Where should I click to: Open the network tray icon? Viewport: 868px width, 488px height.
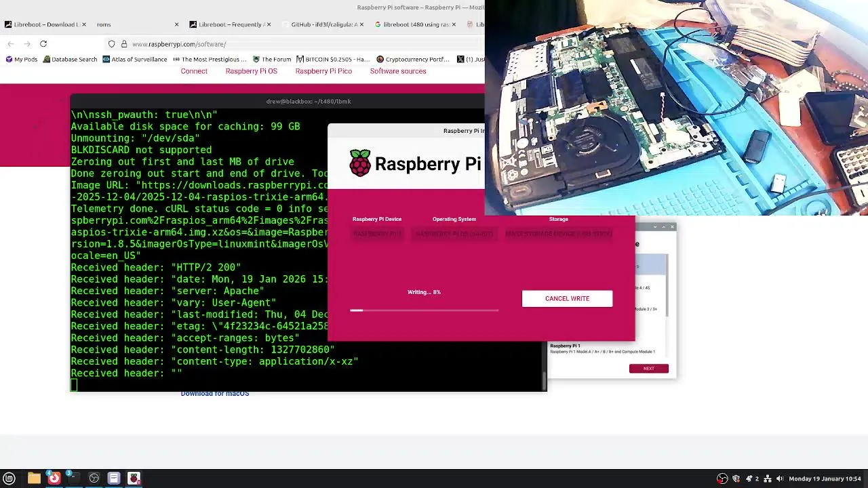(768, 479)
